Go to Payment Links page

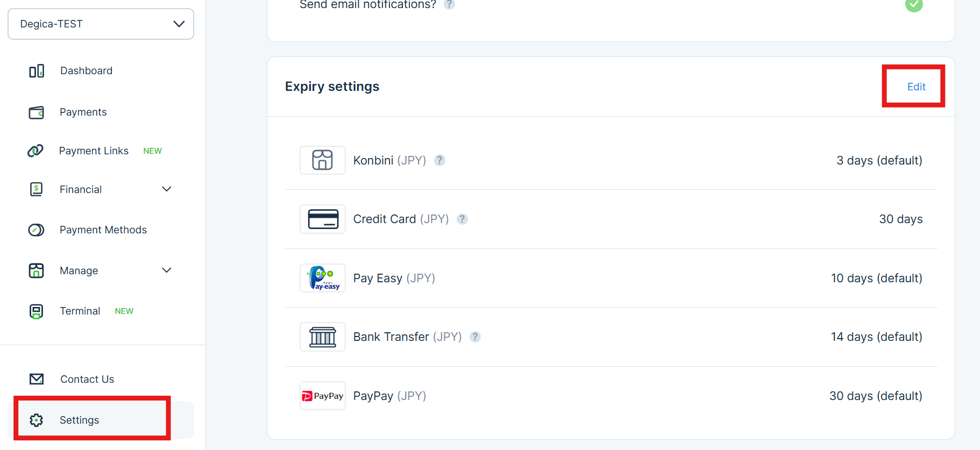(x=94, y=151)
